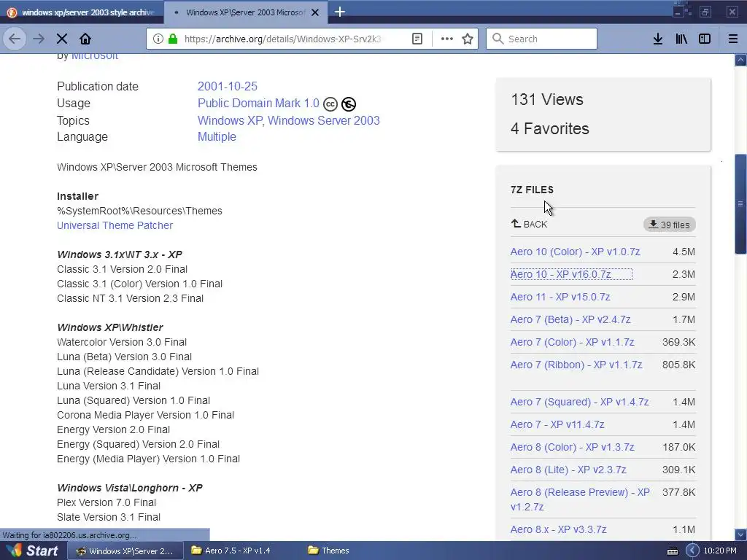Viewport: 747px width, 560px height.
Task: Click the address bar URL field
Action: [x=283, y=39]
